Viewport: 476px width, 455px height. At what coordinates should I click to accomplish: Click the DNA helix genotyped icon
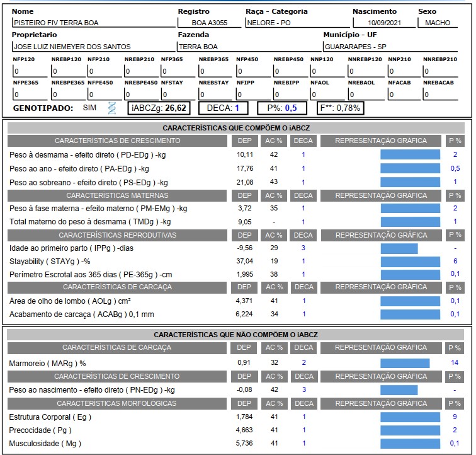pyautogui.click(x=112, y=108)
